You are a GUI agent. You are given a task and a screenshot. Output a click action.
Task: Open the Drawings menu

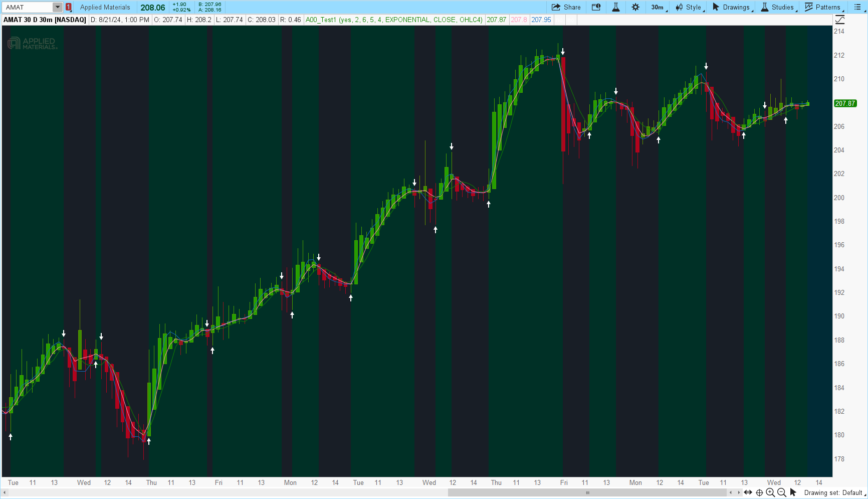coord(732,7)
